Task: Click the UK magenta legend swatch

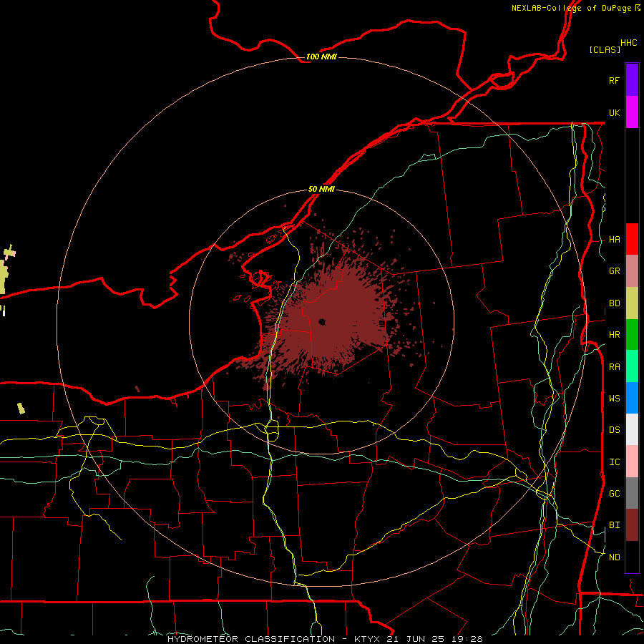Action: pos(632,112)
